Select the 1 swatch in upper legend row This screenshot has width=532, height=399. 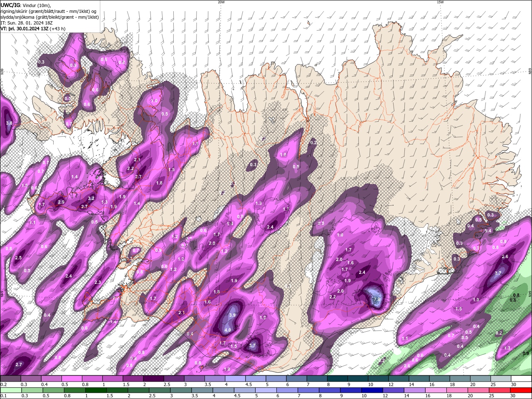coord(113,379)
